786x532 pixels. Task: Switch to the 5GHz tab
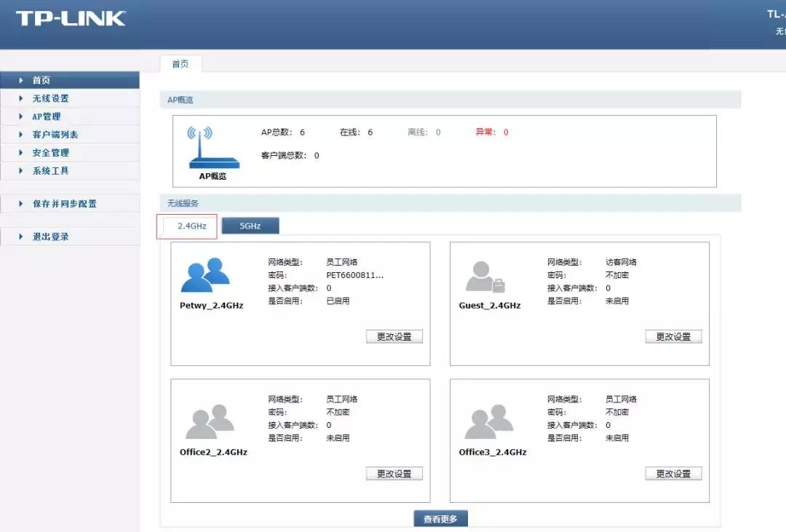coord(250,226)
